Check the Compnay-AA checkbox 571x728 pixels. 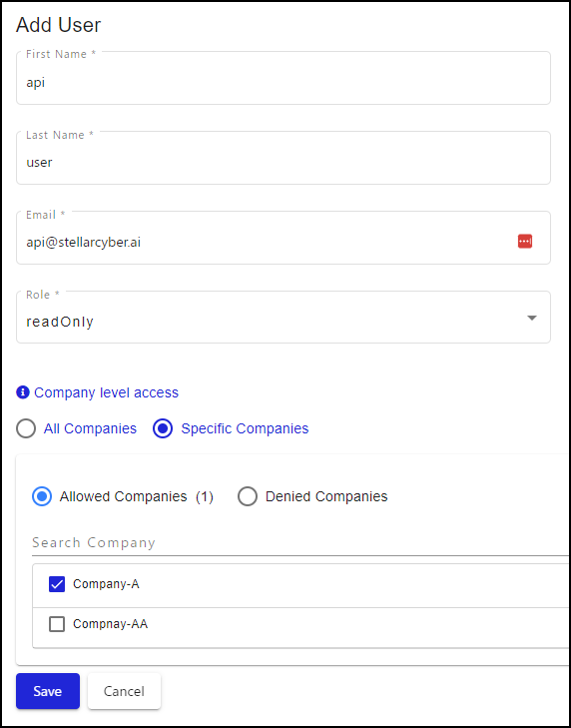click(x=57, y=624)
